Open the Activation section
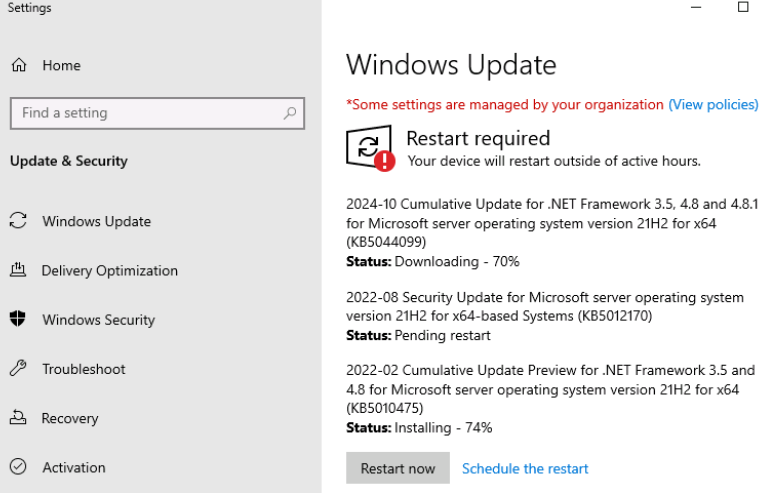Image resolution: width=768 pixels, height=493 pixels. 73,468
